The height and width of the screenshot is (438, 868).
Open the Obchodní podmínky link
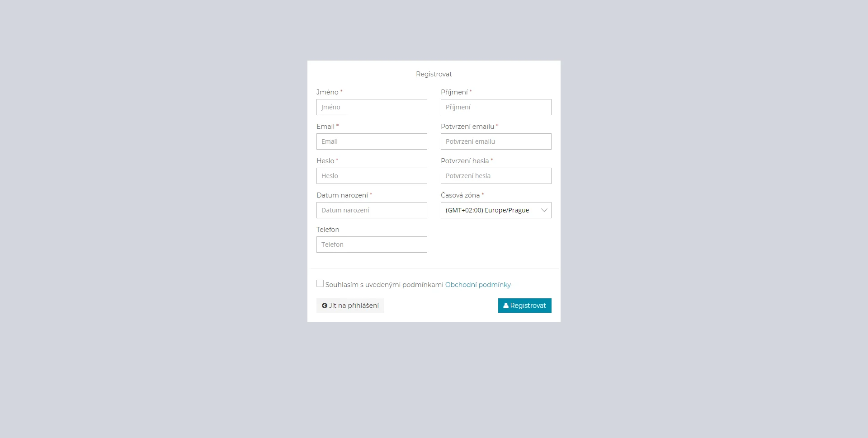pos(478,285)
